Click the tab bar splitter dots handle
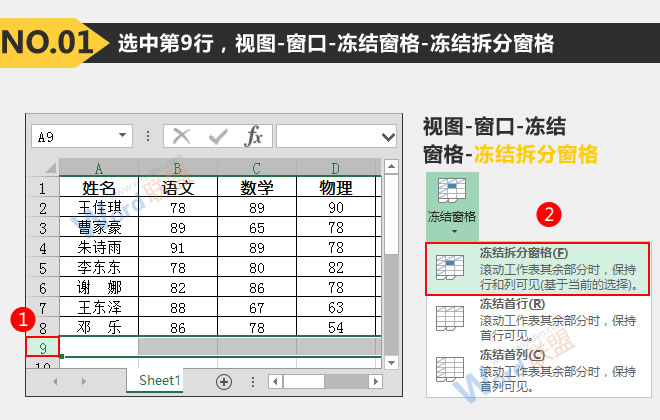Image resolution: width=660 pixels, height=420 pixels. pos(253,382)
